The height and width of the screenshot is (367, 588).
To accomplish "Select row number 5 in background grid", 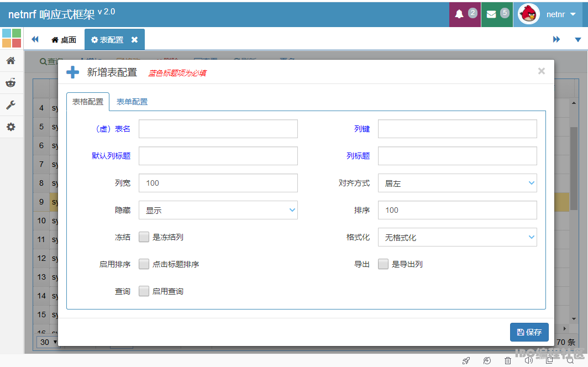I will coord(41,127).
